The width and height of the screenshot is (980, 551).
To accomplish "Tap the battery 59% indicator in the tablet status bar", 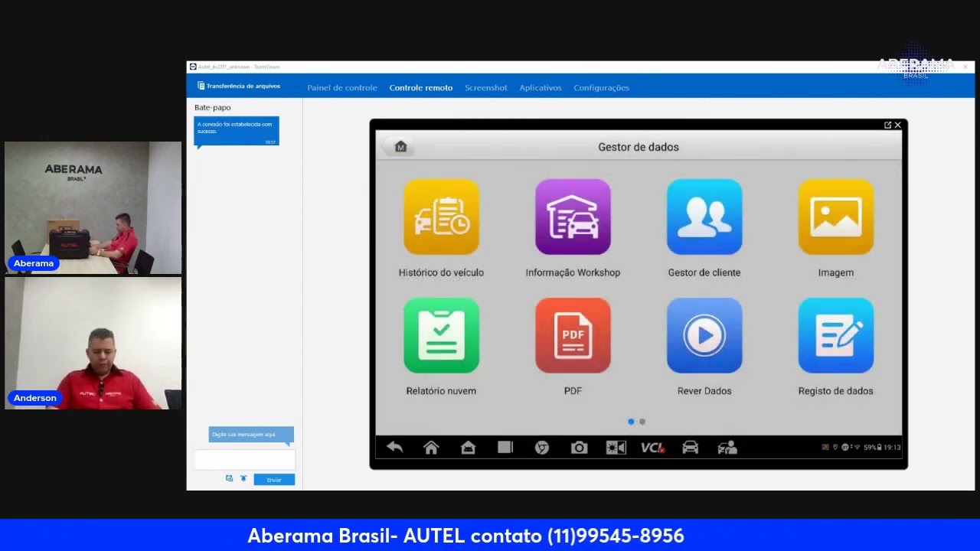I will (873, 447).
